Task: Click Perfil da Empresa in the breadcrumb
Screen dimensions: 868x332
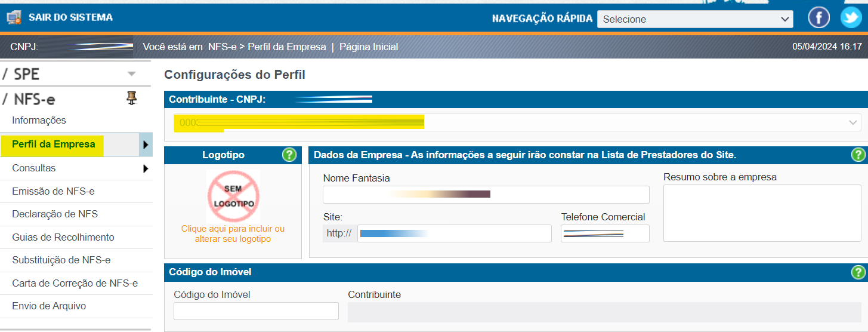Action: [x=287, y=47]
